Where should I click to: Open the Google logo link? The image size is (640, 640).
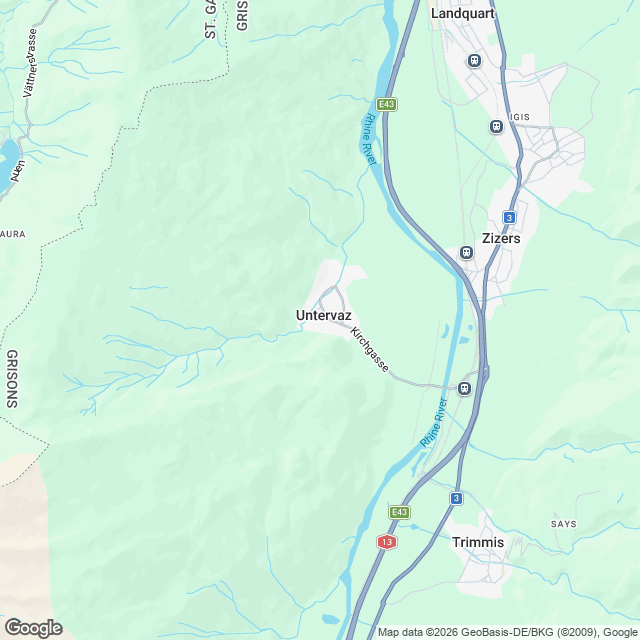33,628
